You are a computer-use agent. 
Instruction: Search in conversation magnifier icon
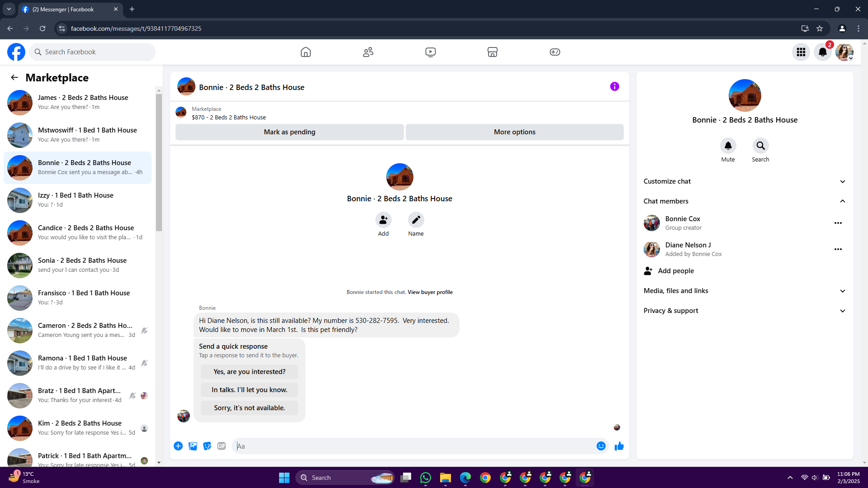coord(761,146)
